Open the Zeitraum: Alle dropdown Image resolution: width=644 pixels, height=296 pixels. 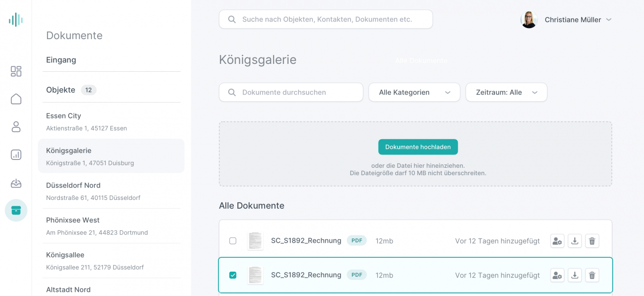pos(506,92)
